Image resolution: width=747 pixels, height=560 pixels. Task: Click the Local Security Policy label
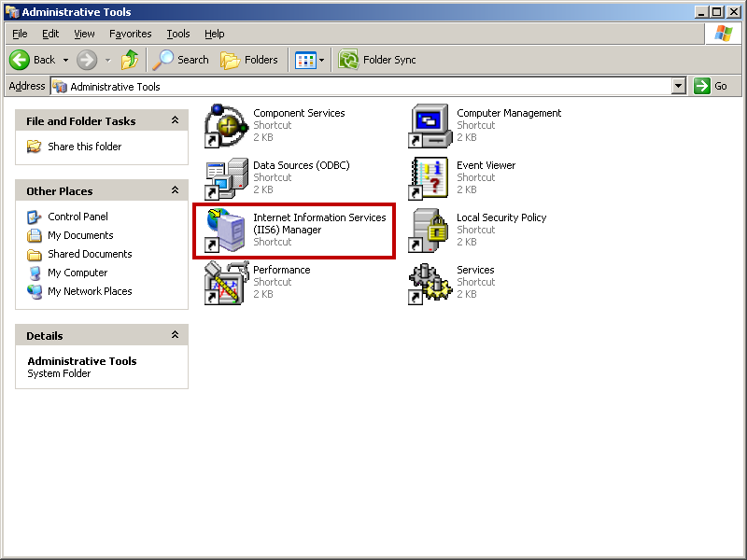point(501,217)
